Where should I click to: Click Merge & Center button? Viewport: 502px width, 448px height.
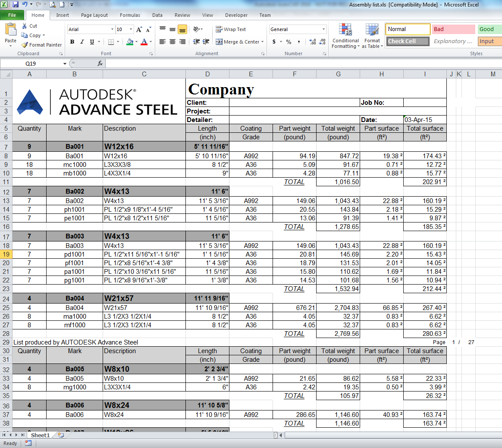[237, 41]
